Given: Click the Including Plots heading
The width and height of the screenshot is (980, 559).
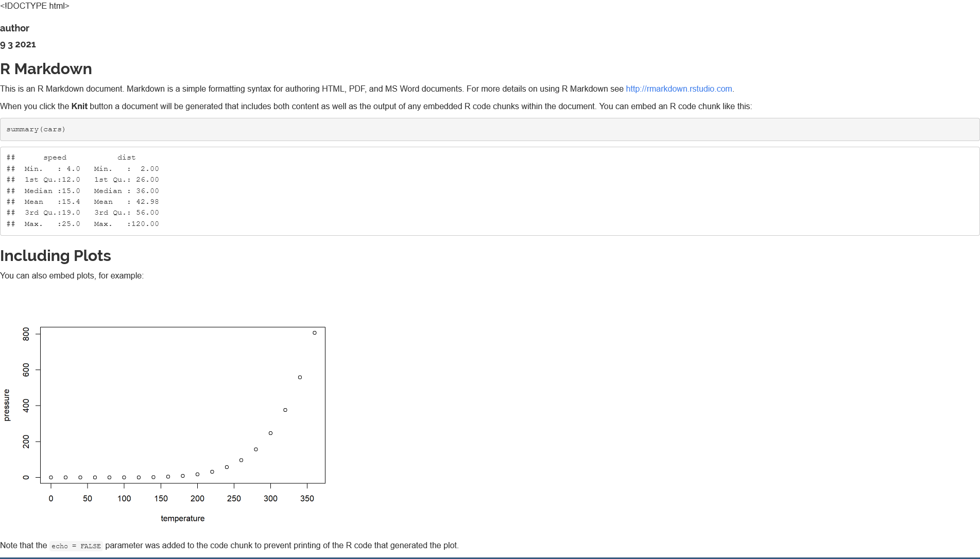Looking at the screenshot, I should (x=56, y=255).
